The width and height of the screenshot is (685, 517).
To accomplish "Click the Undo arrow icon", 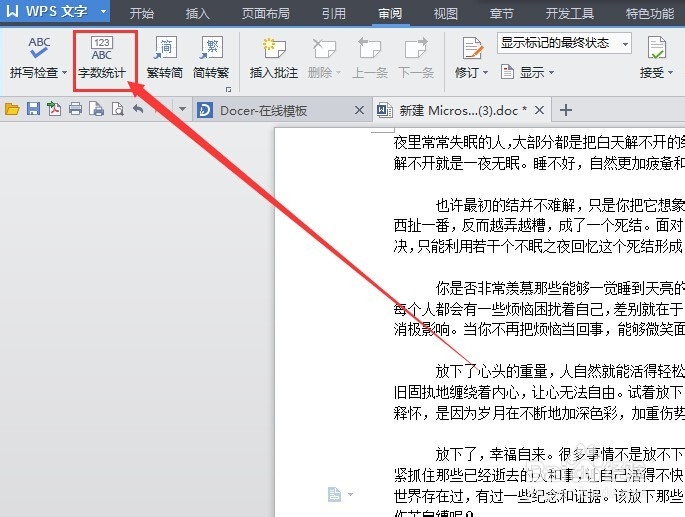I will tap(138, 109).
